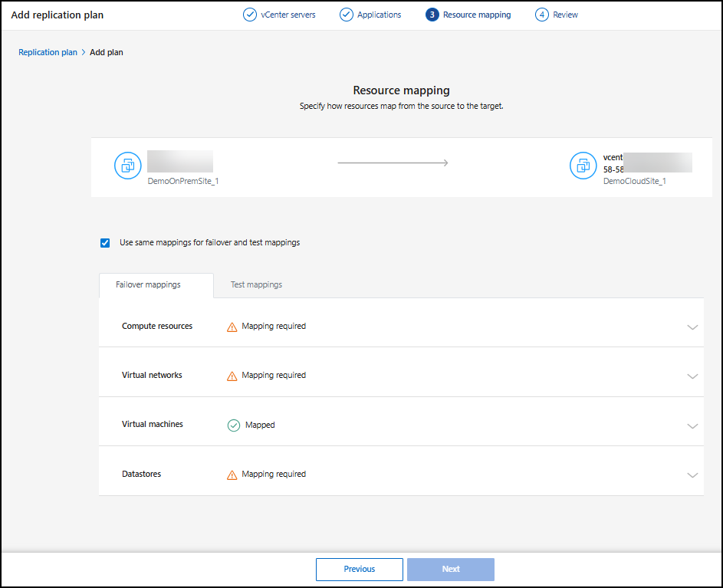Click the target vCenter site icon

(x=583, y=166)
